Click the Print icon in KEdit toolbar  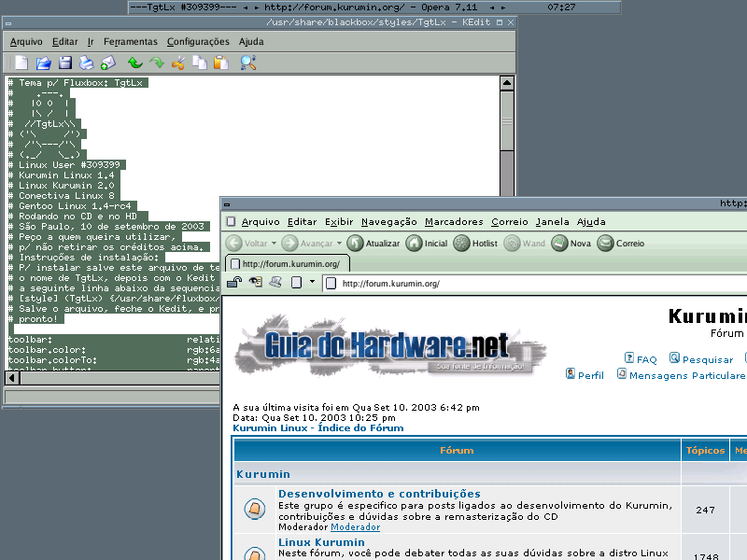tap(86, 63)
